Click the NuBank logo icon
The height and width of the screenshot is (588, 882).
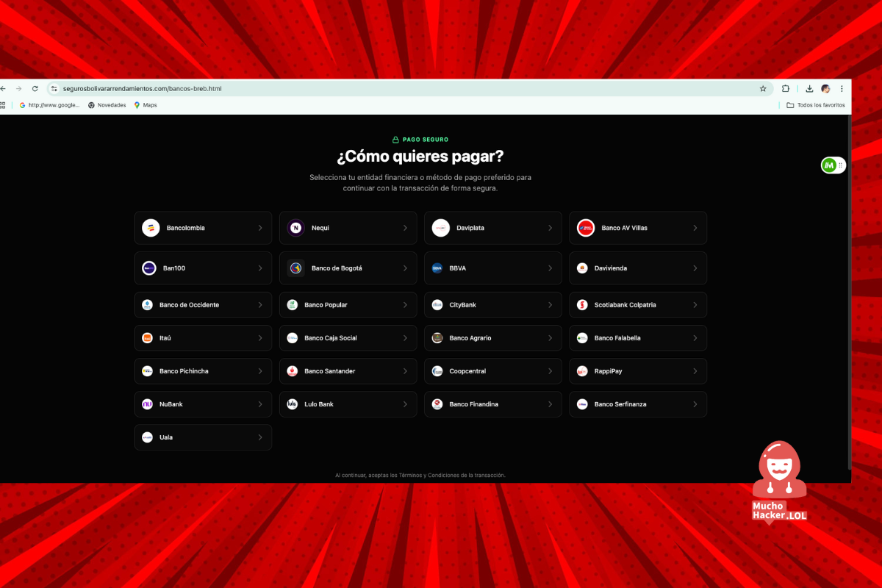click(x=147, y=404)
